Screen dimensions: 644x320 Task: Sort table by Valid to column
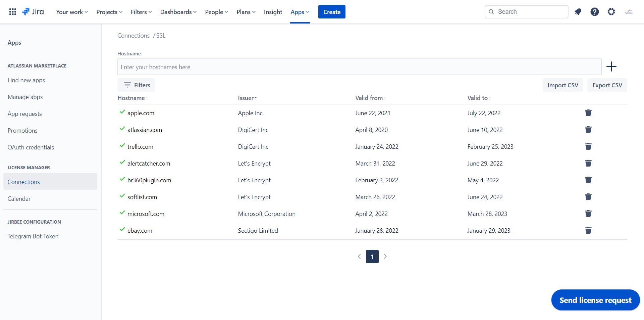coord(479,98)
